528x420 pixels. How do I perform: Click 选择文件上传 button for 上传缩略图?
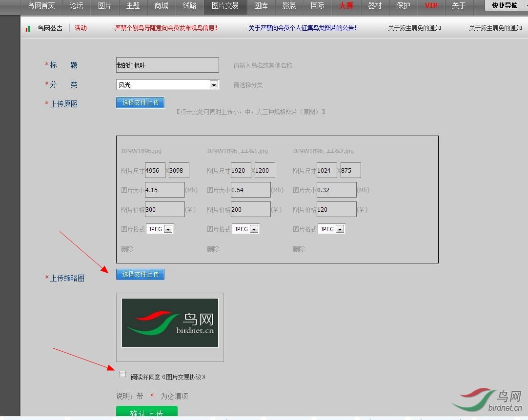click(x=140, y=274)
